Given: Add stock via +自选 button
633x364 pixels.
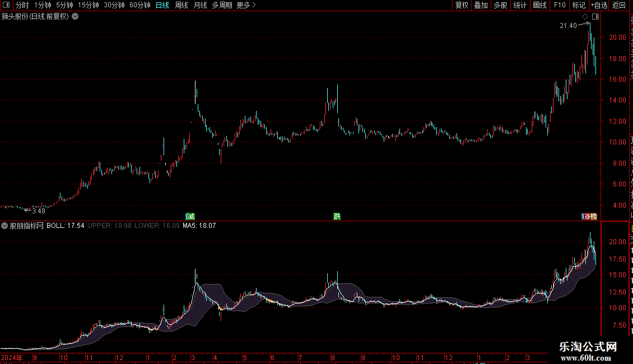Looking at the screenshot, I should pyautogui.click(x=599, y=5).
